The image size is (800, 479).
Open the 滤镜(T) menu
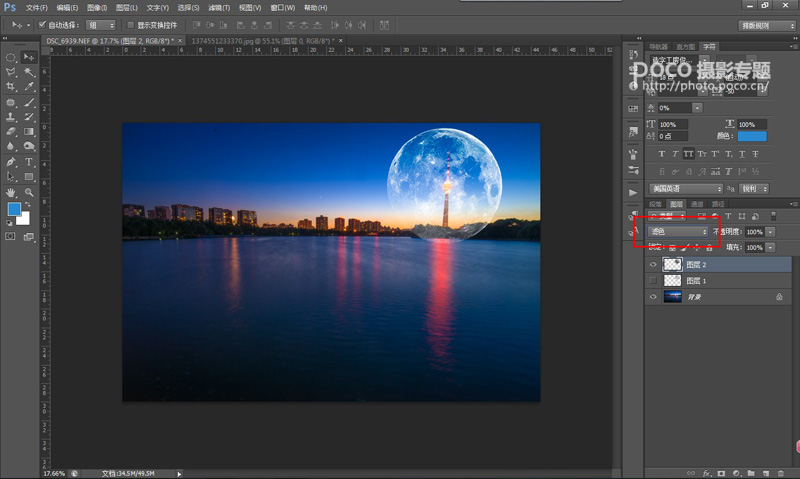click(x=219, y=8)
